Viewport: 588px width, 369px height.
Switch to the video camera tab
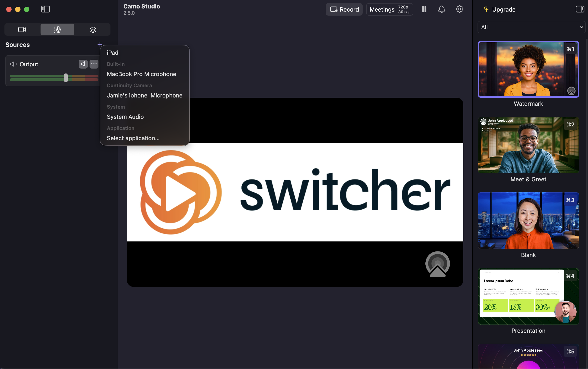[22, 30]
